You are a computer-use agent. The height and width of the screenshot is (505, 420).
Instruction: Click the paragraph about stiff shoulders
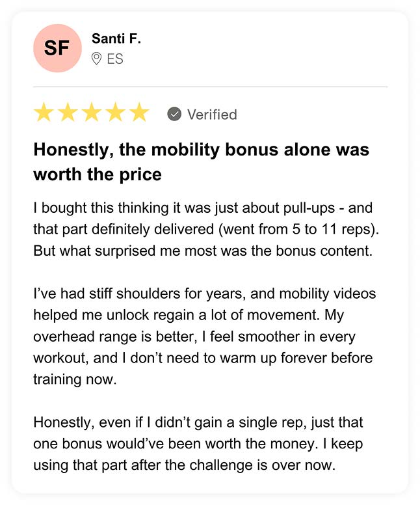[203, 336]
